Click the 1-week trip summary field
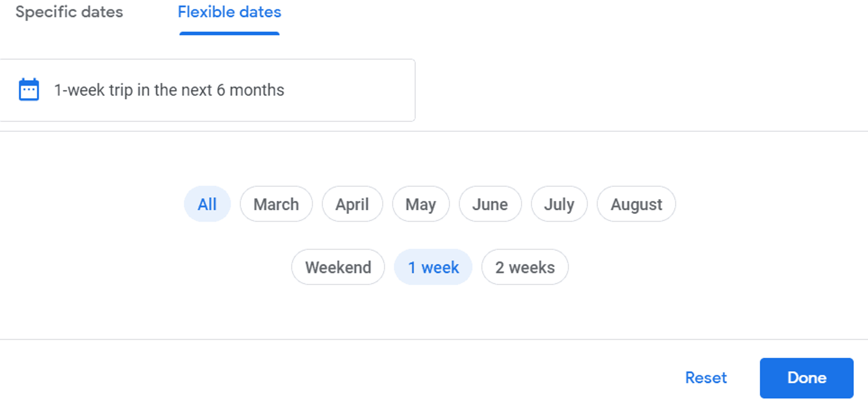Image resolution: width=868 pixels, height=410 pixels. 207,90
